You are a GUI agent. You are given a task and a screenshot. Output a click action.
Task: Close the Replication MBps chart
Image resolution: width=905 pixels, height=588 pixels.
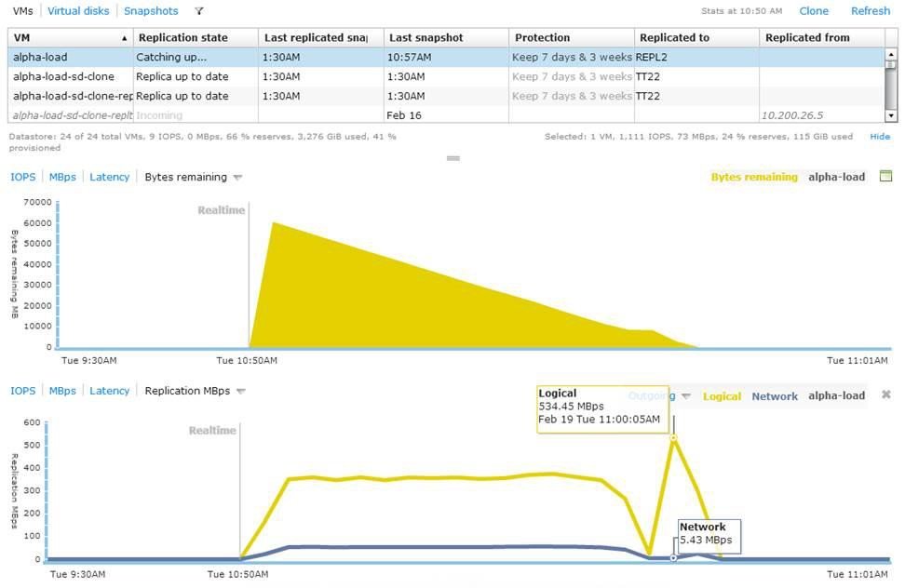point(885,394)
